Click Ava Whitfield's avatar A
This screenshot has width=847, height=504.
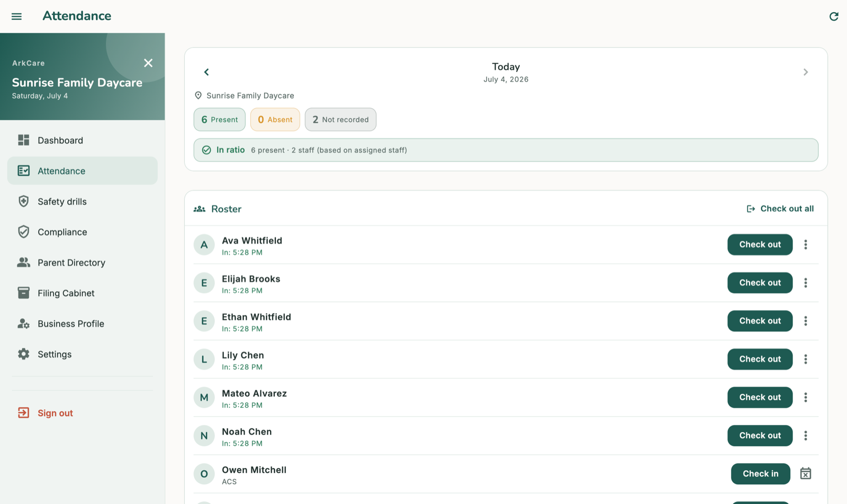[x=204, y=245]
